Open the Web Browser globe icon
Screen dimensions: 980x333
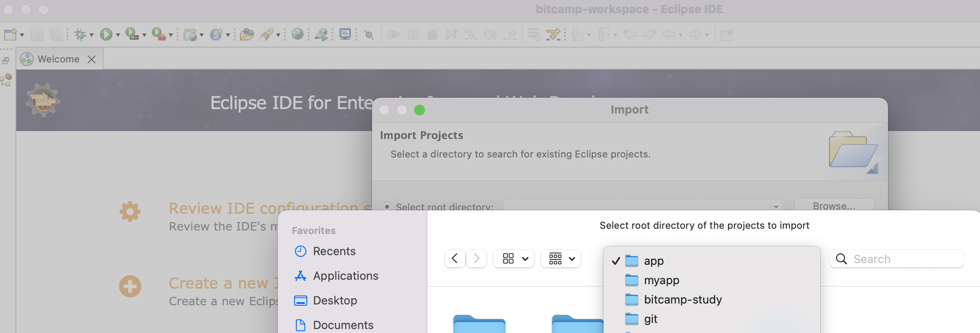[x=298, y=34]
